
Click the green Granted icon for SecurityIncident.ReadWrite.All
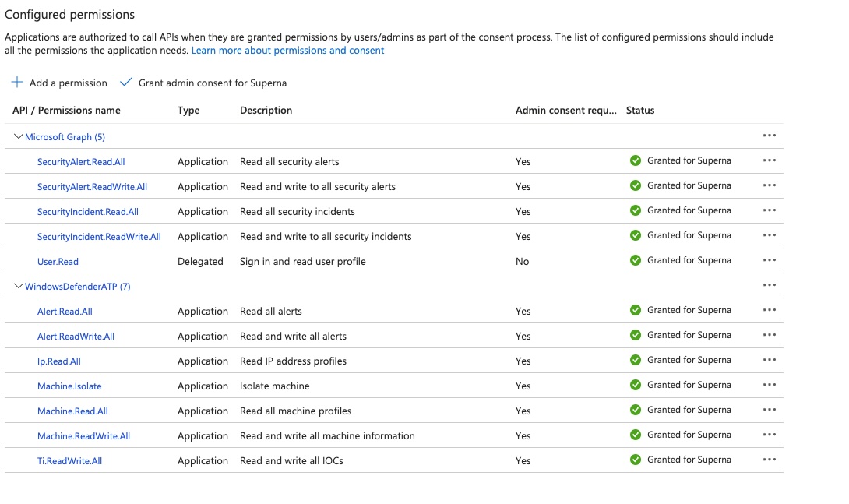pos(636,235)
